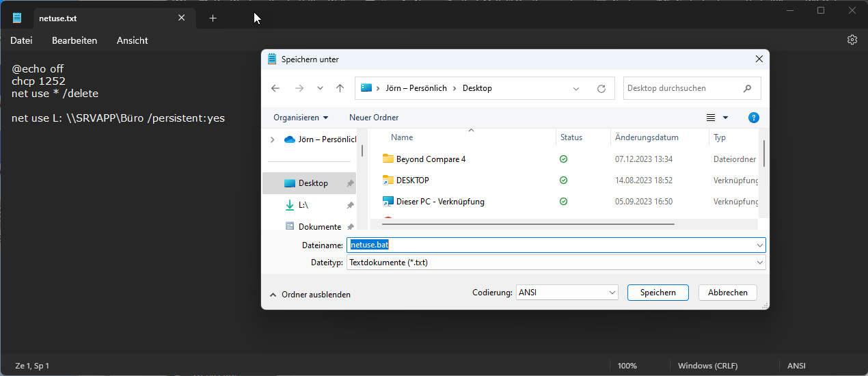Image resolution: width=868 pixels, height=376 pixels.
Task: Open the Organisieren menu
Action: 301,118
